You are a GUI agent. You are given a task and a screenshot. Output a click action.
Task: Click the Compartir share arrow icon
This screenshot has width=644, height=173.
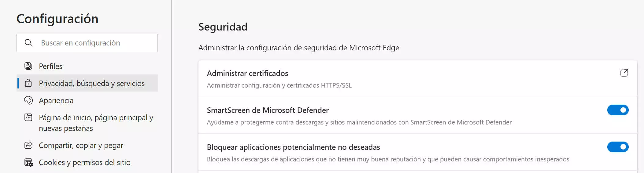click(x=28, y=145)
